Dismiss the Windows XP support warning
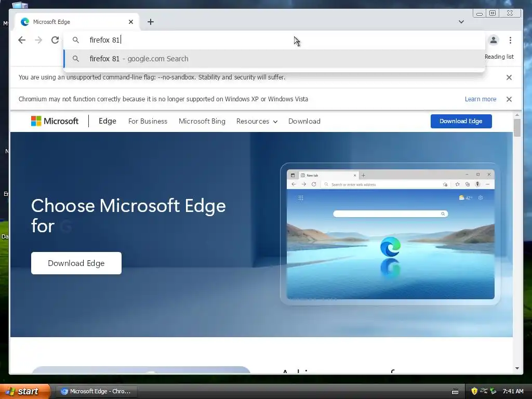 point(509,99)
